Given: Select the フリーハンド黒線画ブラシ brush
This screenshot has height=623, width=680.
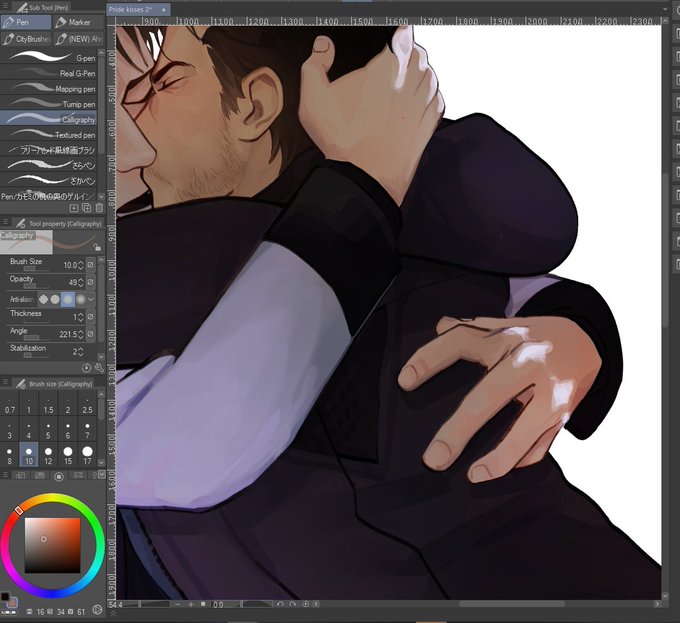Looking at the screenshot, I should 49,150.
